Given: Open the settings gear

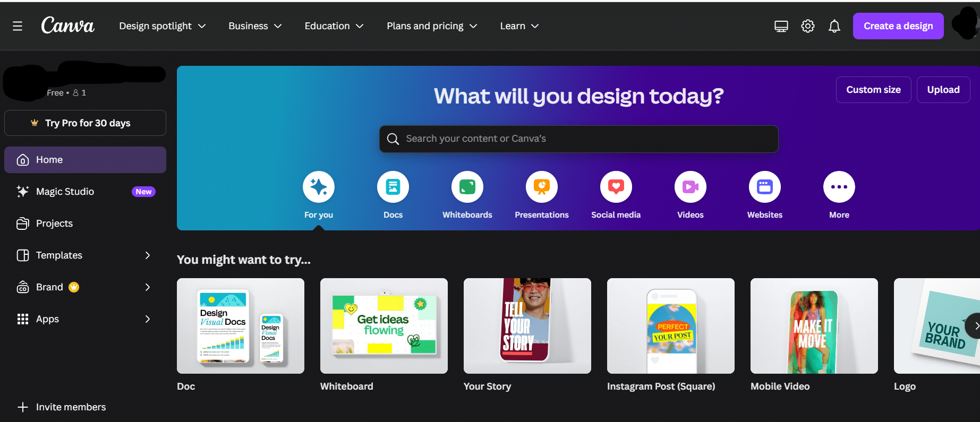Looking at the screenshot, I should pyautogui.click(x=808, y=26).
